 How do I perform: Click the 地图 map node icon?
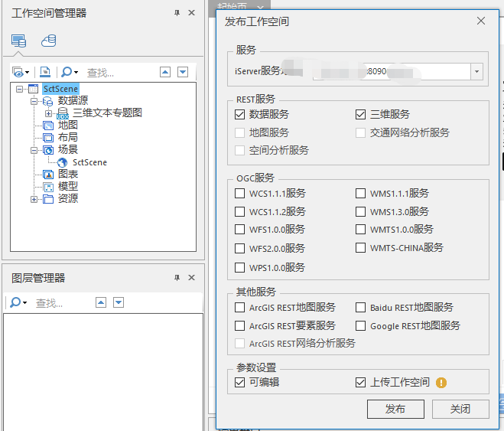(48, 126)
